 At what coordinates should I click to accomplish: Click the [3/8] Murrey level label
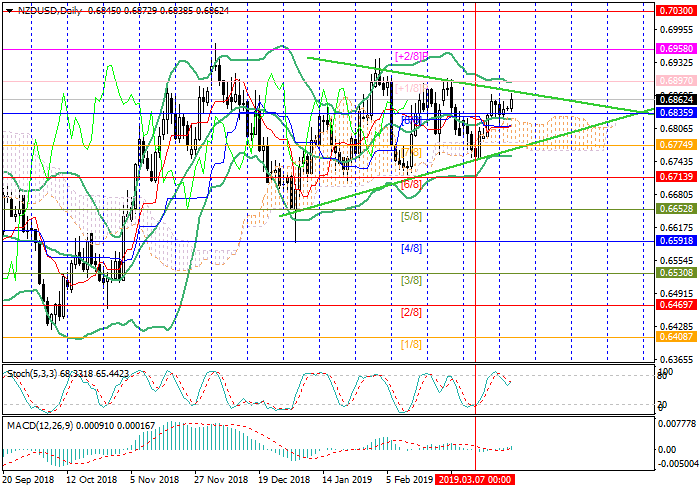tap(411, 280)
